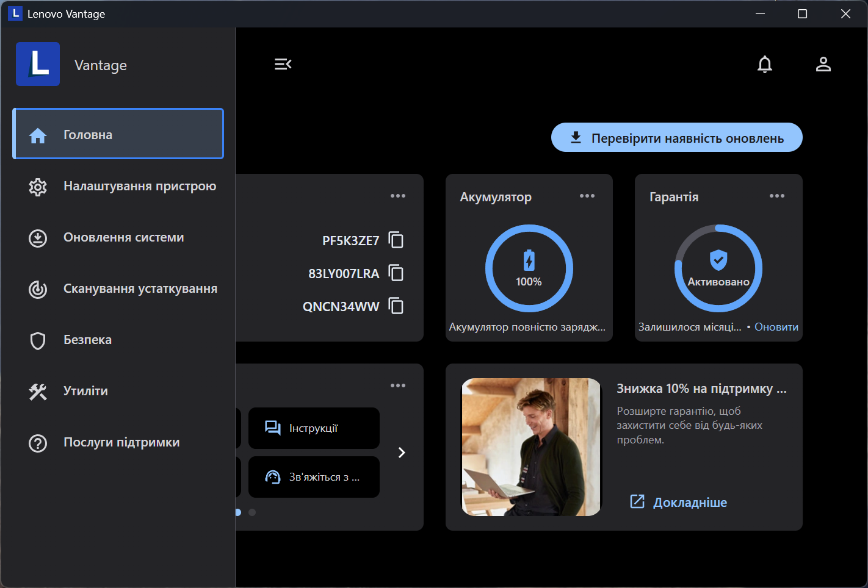Image resolution: width=868 pixels, height=588 pixels.
Task: Click the warranty Активовано progress ring
Action: pyautogui.click(x=718, y=268)
